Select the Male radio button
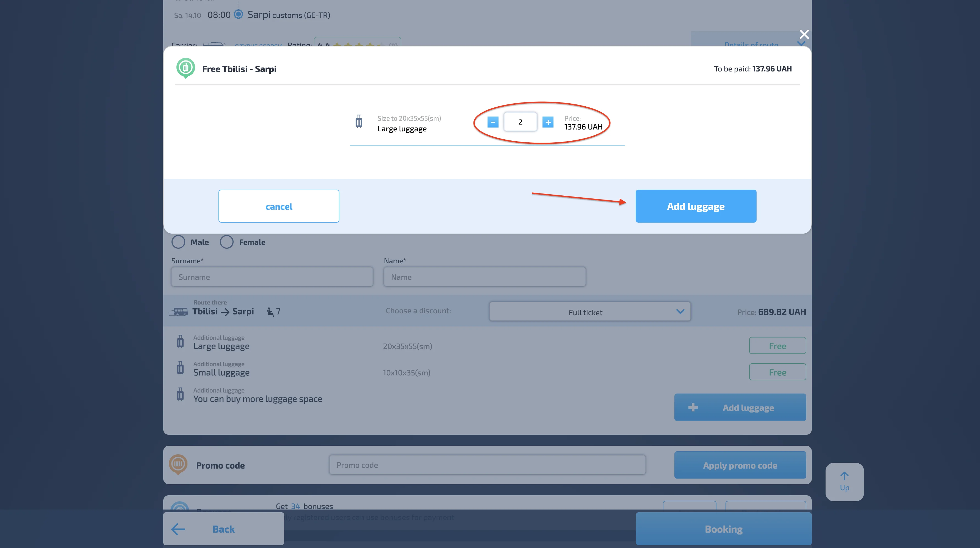 (x=178, y=242)
